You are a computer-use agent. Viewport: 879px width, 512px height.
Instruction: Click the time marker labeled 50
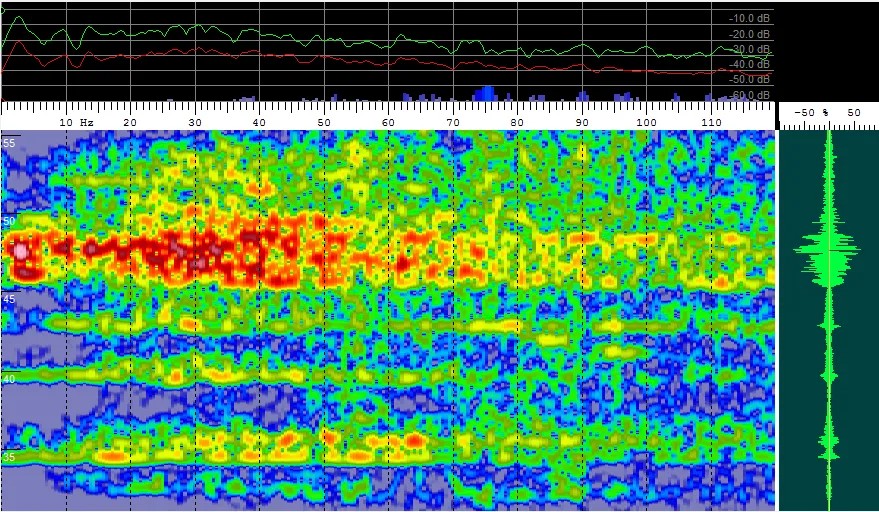[x=9, y=221]
